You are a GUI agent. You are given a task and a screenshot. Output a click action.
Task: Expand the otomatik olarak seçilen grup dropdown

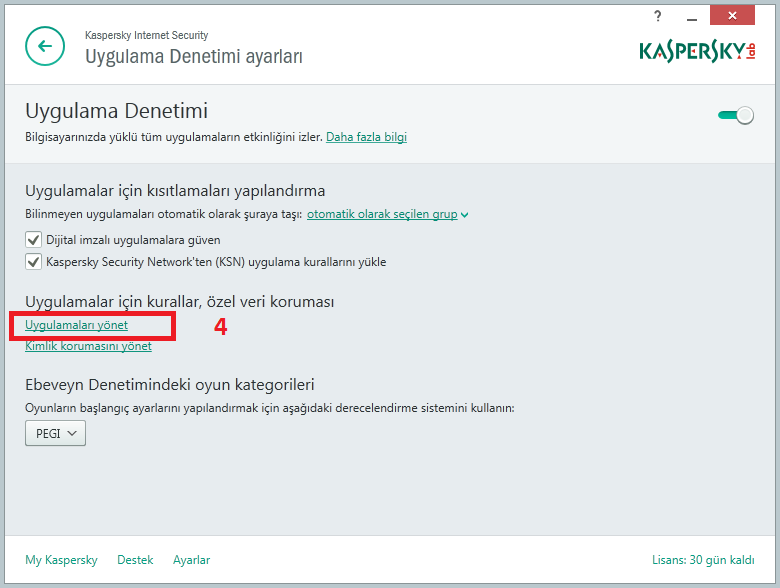click(x=387, y=214)
